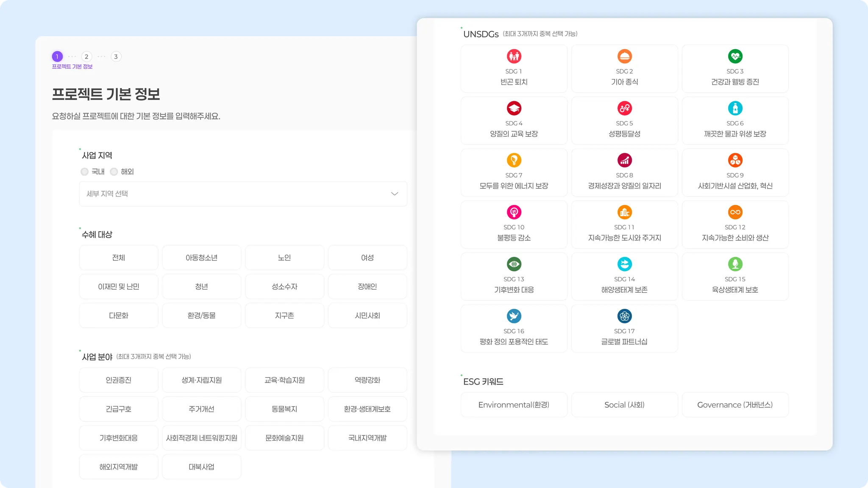
Task: Pick SDG 3 health heartbeat icon
Action: pos(735,56)
